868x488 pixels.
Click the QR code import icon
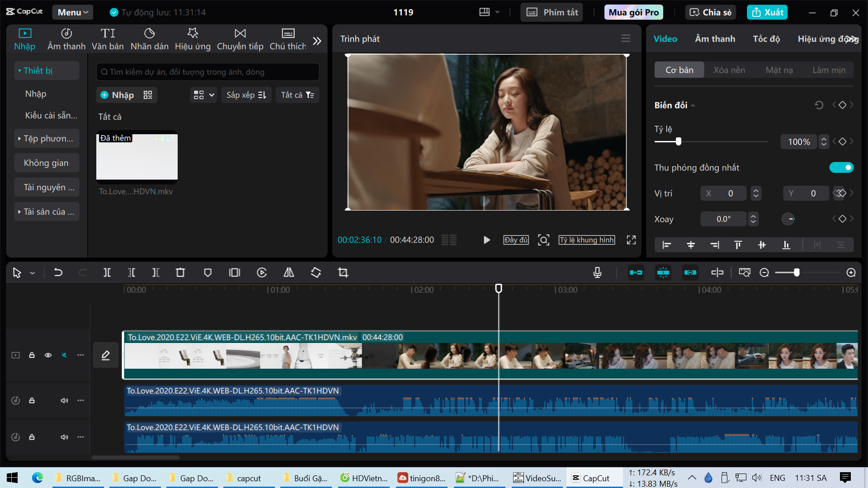[148, 95]
